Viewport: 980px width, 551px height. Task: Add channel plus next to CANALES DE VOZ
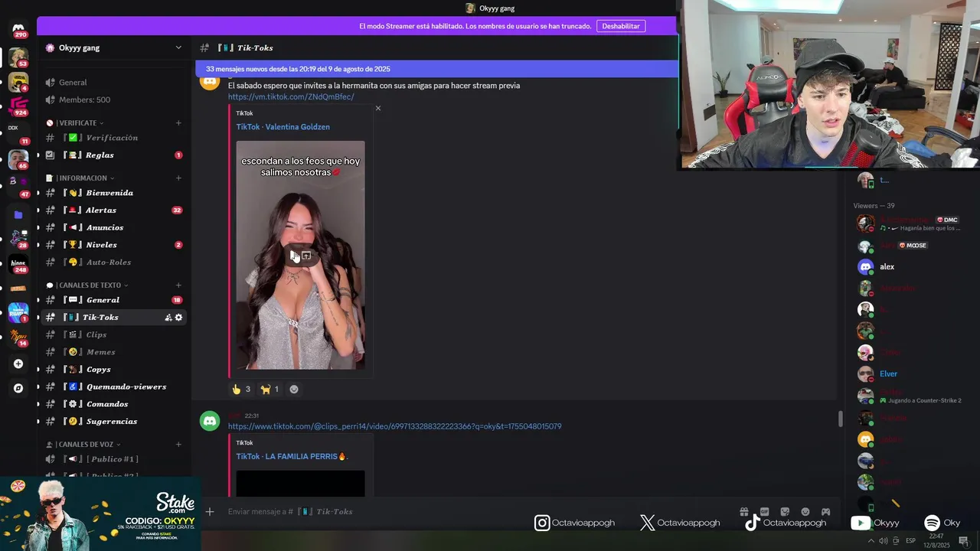coord(178,444)
